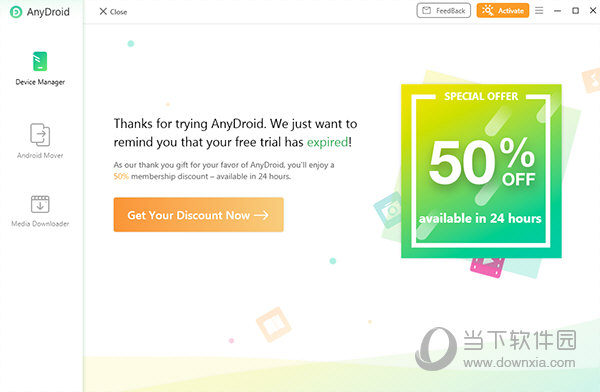The height and width of the screenshot is (392, 600).
Task: Click the green 'expired' word
Action: (328, 142)
